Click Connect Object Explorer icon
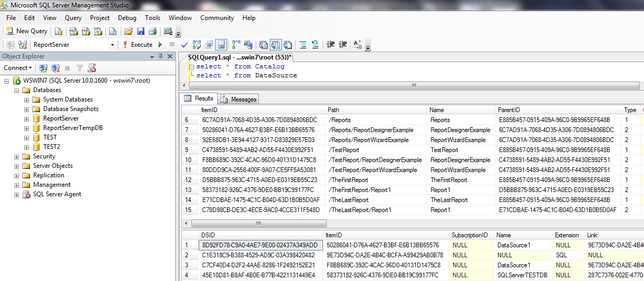Image resolution: width=644 pixels, height=281 pixels. tap(43, 68)
